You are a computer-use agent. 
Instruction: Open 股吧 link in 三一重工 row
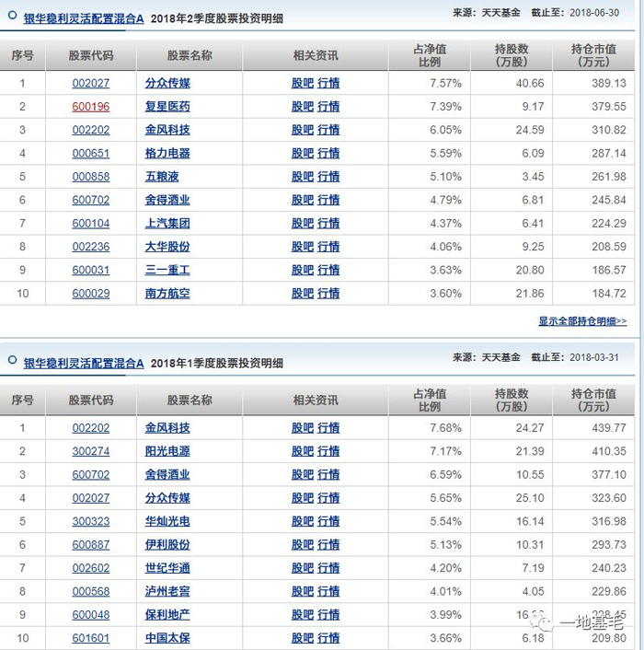pos(303,270)
